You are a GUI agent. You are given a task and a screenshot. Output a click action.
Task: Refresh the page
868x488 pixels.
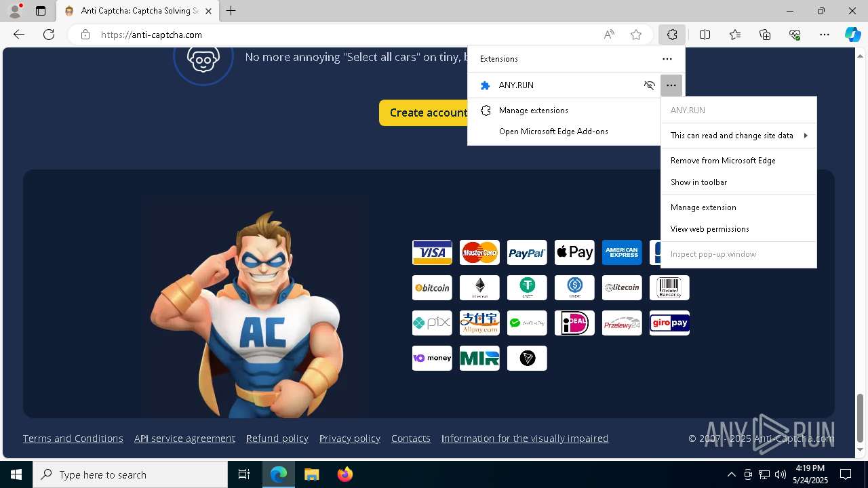49,35
